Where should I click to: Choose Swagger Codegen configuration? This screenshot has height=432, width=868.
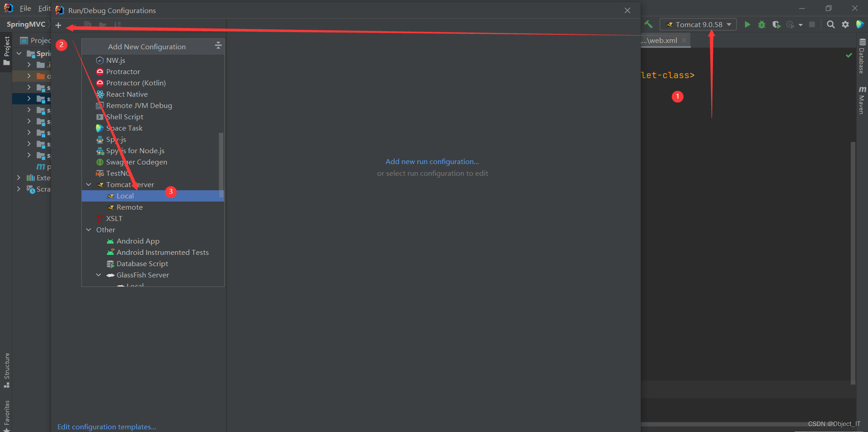coord(136,162)
